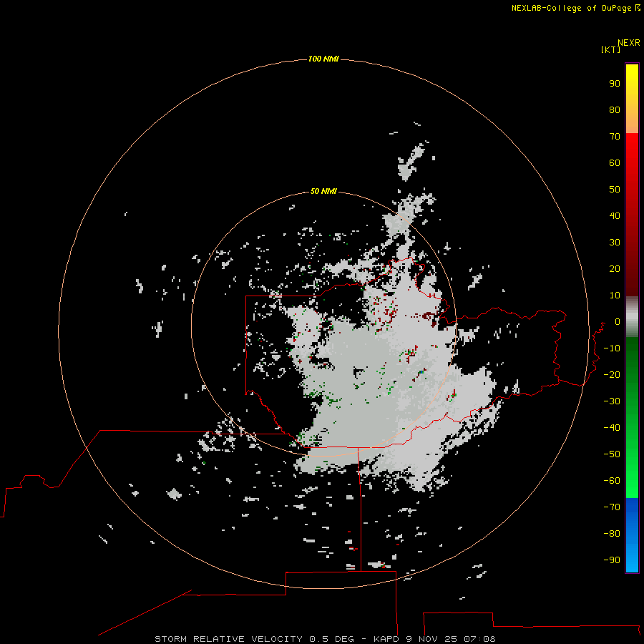Screen dimensions: 644x644
Task: Click the 30 value on velocity scale
Action: pos(615,243)
